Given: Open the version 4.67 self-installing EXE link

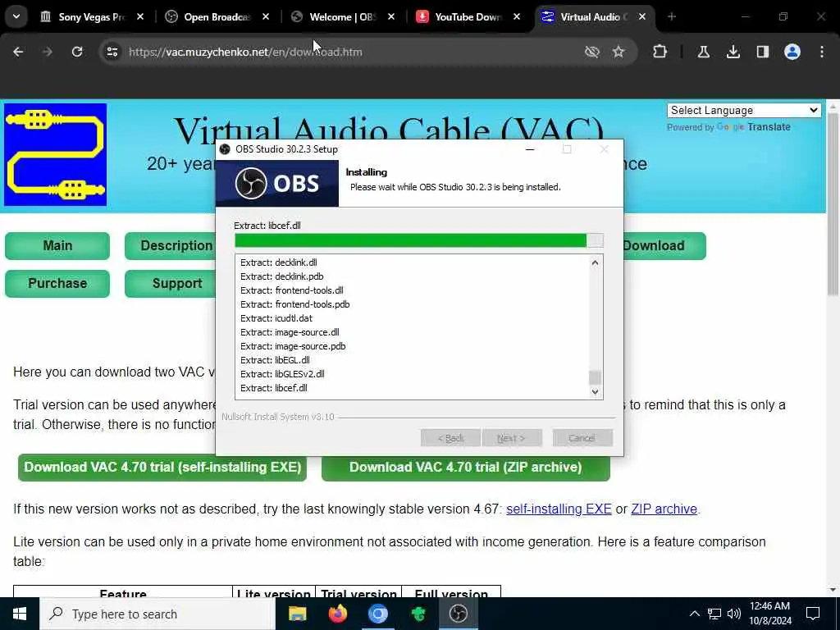Looking at the screenshot, I should [x=559, y=509].
